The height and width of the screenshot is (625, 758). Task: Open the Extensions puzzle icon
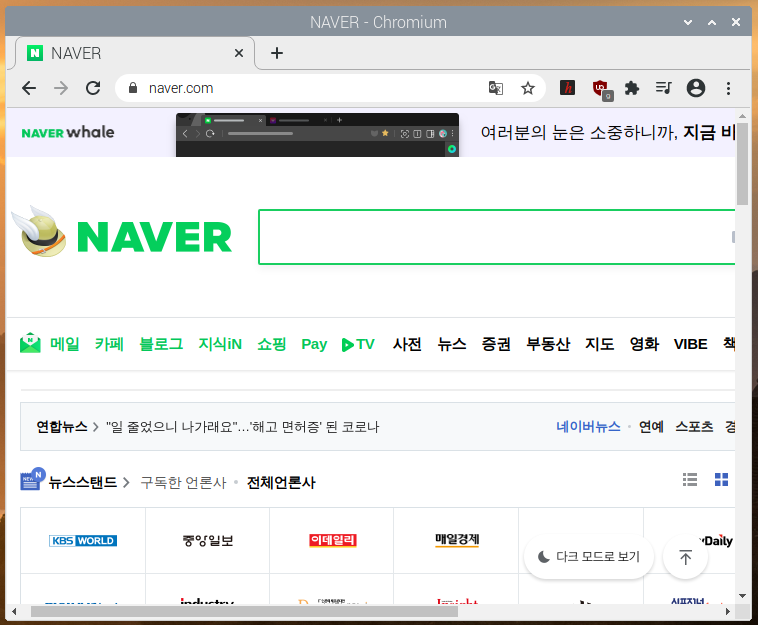point(631,88)
